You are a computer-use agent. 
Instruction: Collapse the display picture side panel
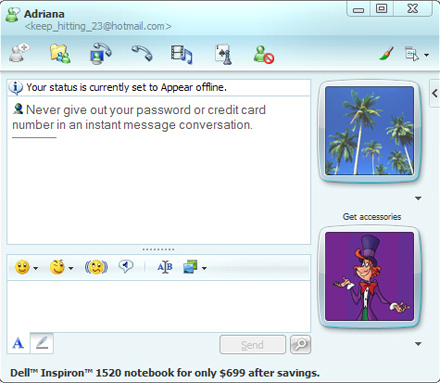coord(434,94)
